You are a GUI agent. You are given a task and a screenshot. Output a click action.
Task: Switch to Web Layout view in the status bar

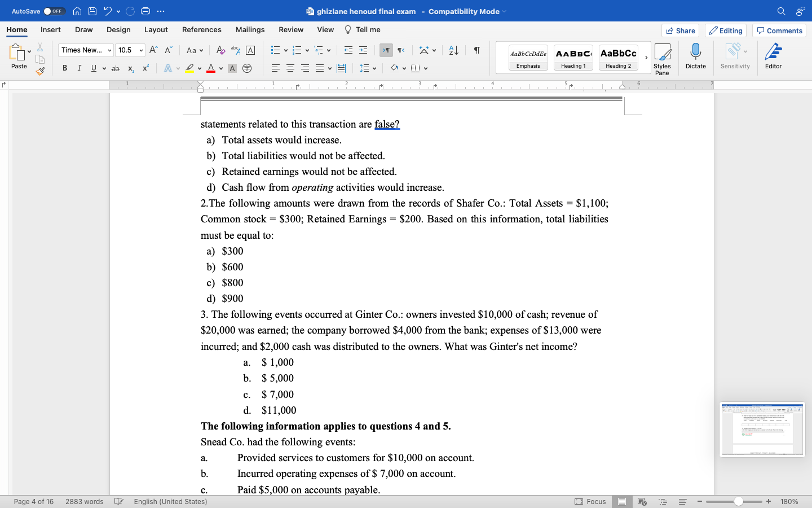tap(642, 501)
